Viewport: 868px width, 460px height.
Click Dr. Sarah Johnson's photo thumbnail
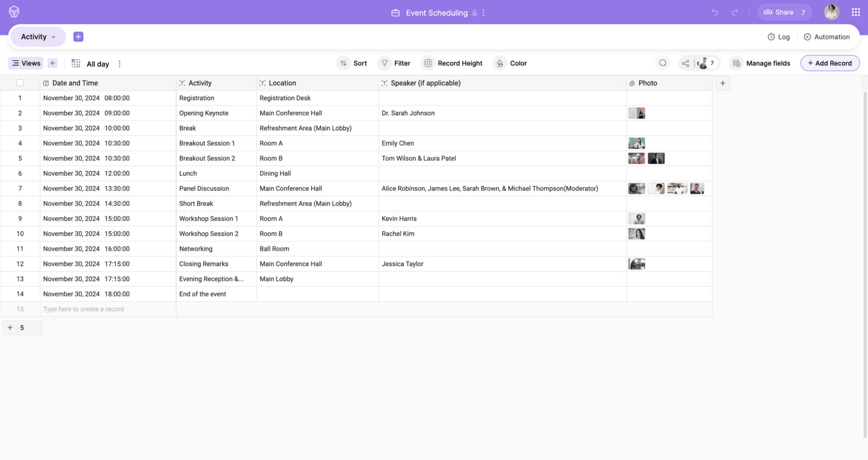[x=637, y=113]
